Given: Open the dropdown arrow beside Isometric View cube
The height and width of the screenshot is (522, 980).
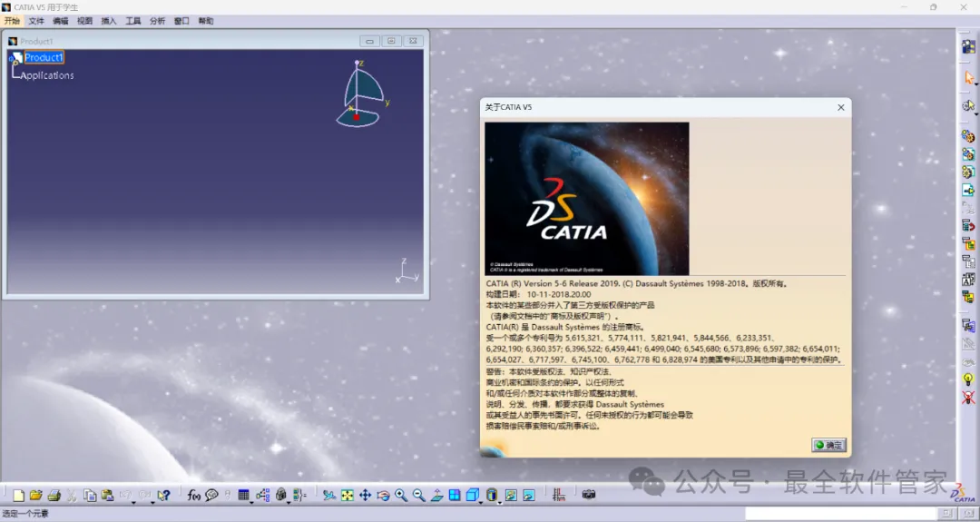Looking at the screenshot, I should tap(480, 502).
